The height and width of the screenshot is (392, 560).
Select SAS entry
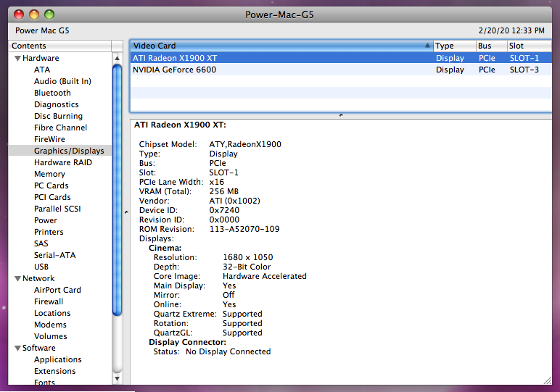coord(41,243)
